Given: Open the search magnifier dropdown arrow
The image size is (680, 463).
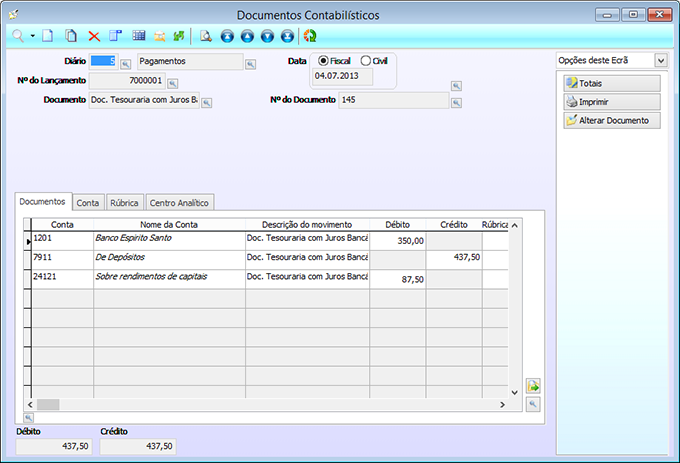Looking at the screenshot, I should 32,36.
